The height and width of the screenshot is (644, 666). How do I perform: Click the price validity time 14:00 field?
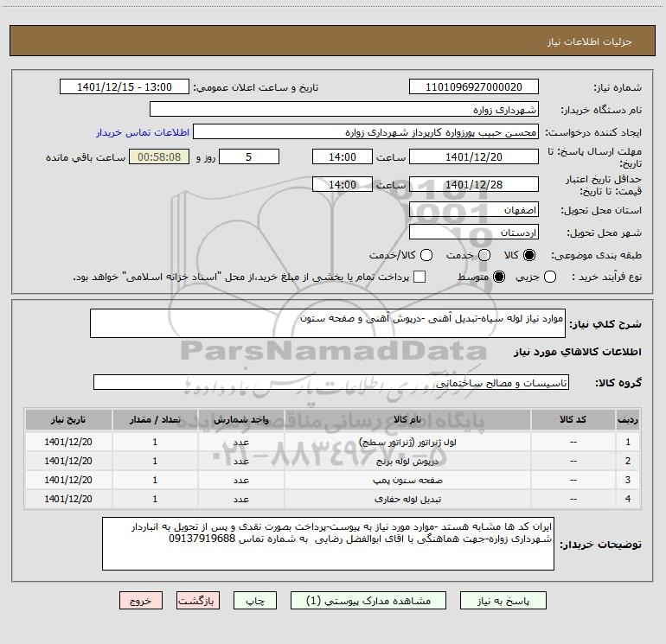click(x=343, y=184)
